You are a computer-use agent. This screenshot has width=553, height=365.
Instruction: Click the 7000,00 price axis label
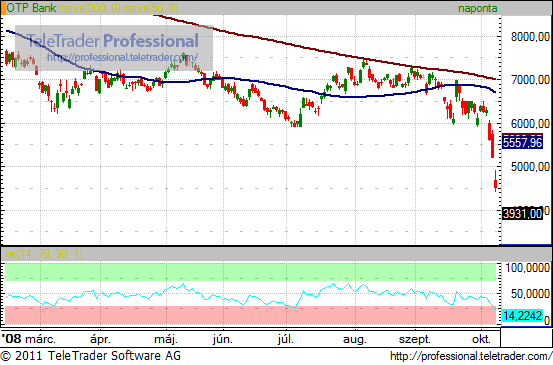[530, 80]
